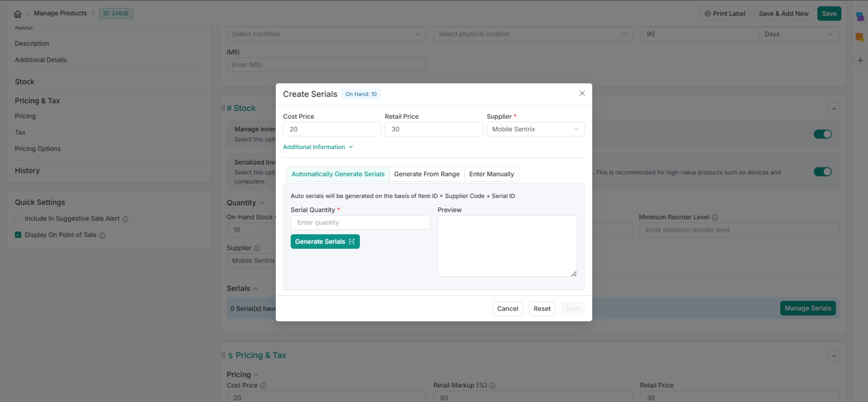Show info for Include In Suggestive Sale Alert
Image resolution: width=868 pixels, height=402 pixels.
point(125,219)
